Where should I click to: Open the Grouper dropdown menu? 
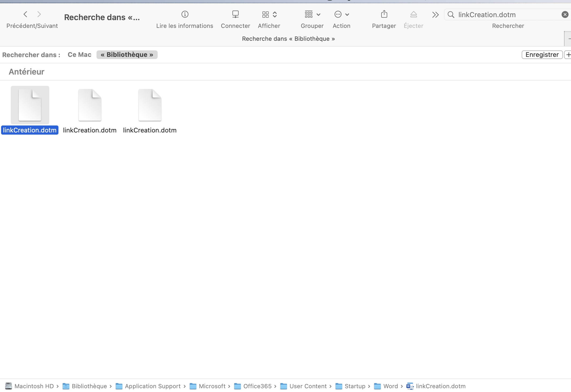coord(312,14)
